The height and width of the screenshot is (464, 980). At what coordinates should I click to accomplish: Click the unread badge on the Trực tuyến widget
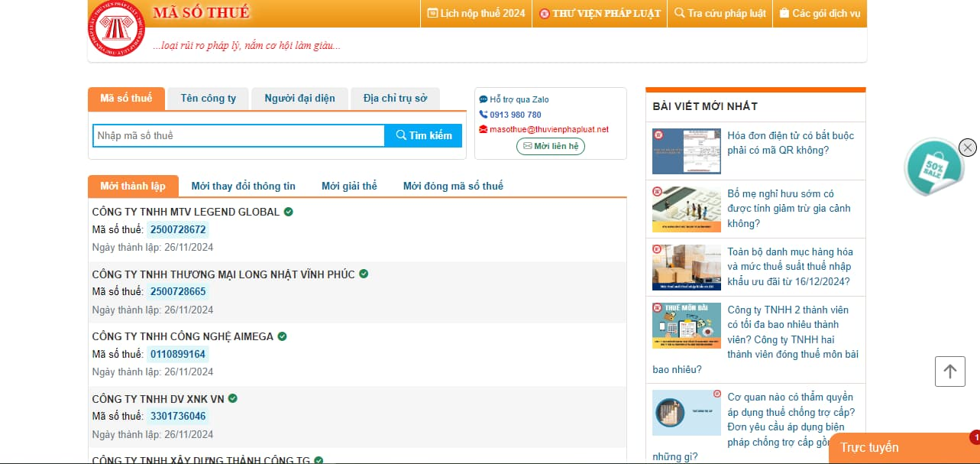(975, 438)
